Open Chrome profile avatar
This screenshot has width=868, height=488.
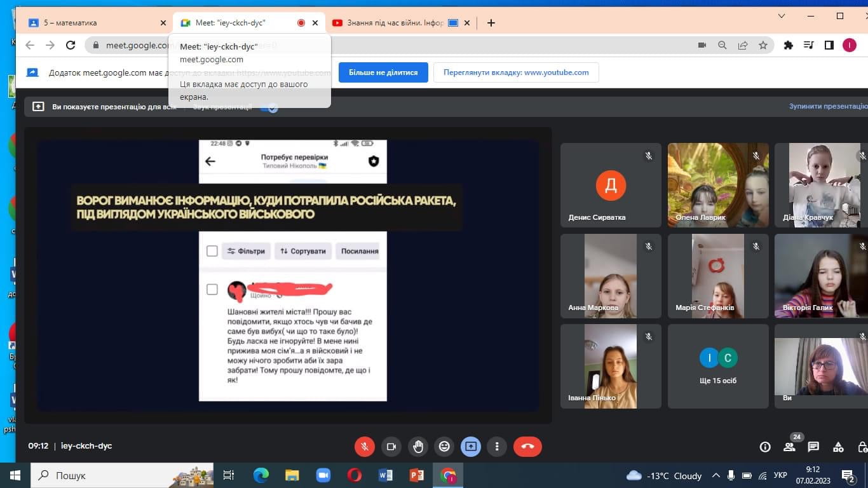tap(850, 45)
